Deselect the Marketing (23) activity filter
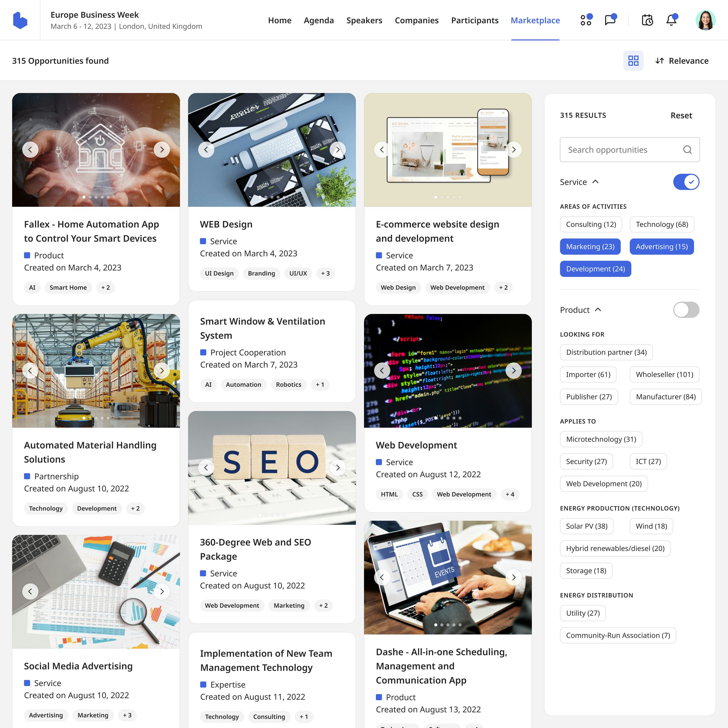The width and height of the screenshot is (728, 728). click(590, 246)
